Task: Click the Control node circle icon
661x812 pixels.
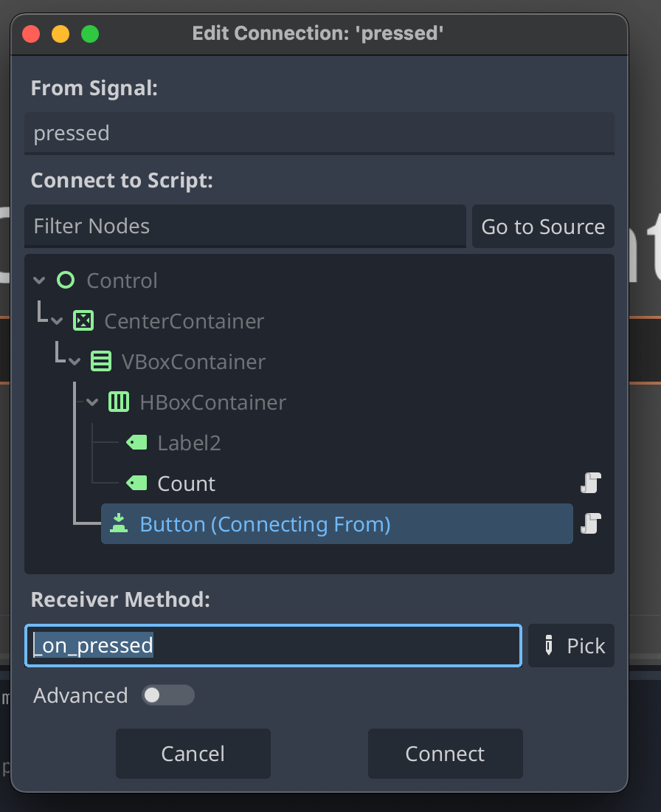Action: tap(66, 281)
